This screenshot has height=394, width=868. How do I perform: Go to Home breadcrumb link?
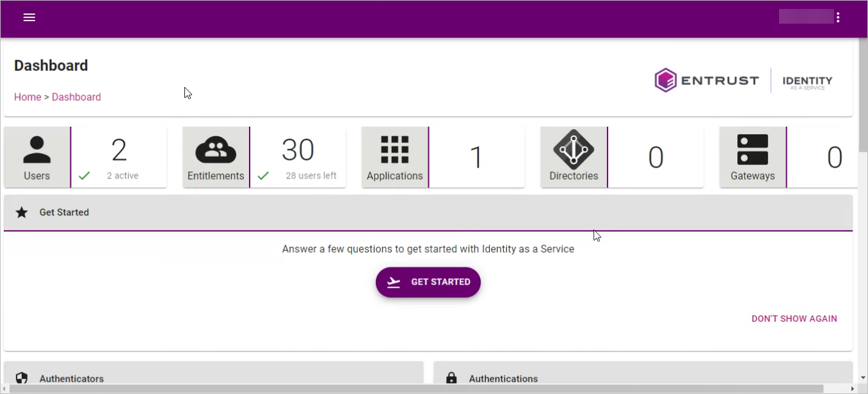(x=28, y=97)
